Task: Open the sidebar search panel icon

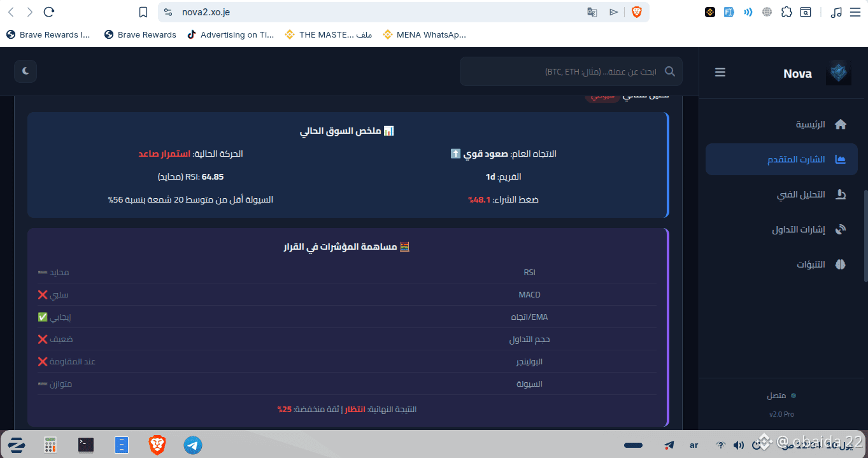Action: click(x=806, y=11)
